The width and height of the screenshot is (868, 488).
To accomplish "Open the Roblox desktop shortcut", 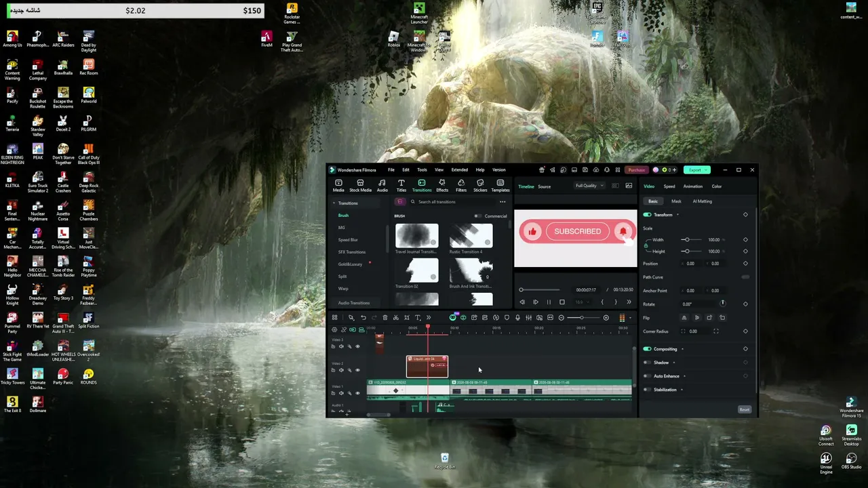I will 393,39.
